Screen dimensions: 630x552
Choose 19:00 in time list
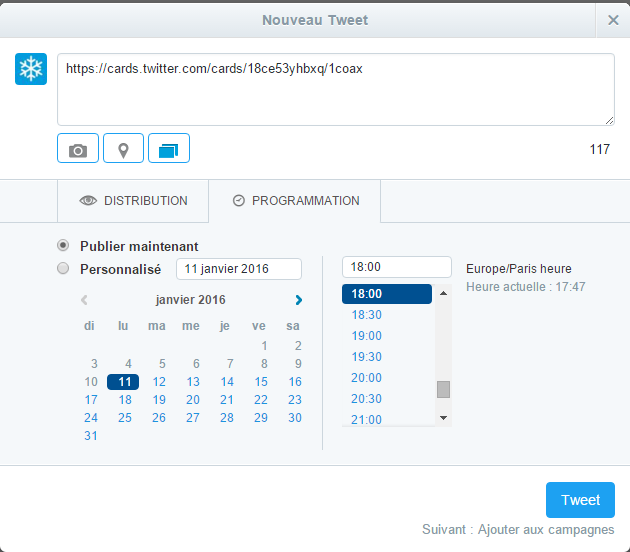click(367, 336)
